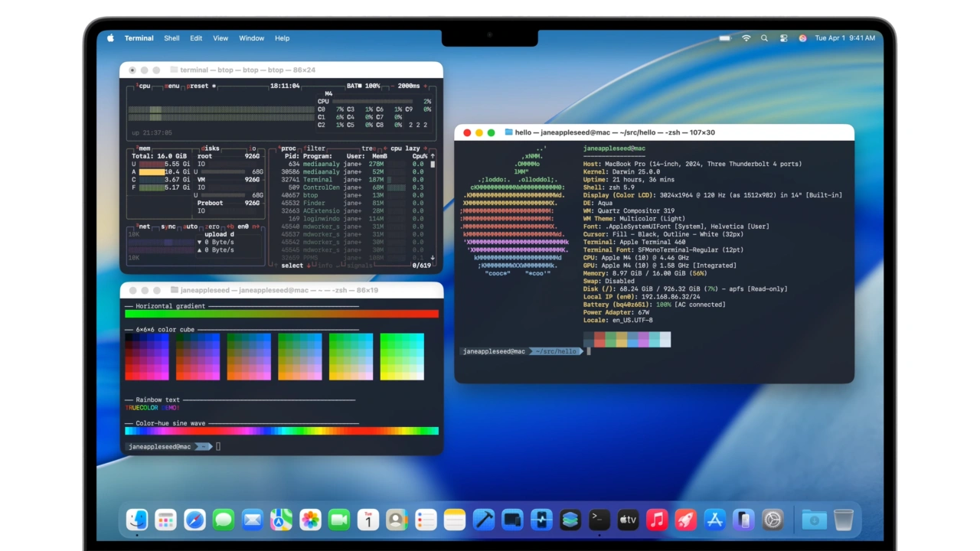The image size is (980, 551).
Task: Open the App Store dock icon
Action: [714, 520]
